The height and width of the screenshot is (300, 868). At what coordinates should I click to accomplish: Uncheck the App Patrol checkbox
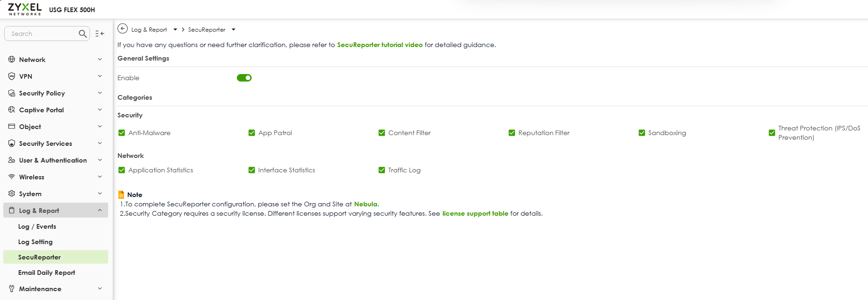coord(252,133)
